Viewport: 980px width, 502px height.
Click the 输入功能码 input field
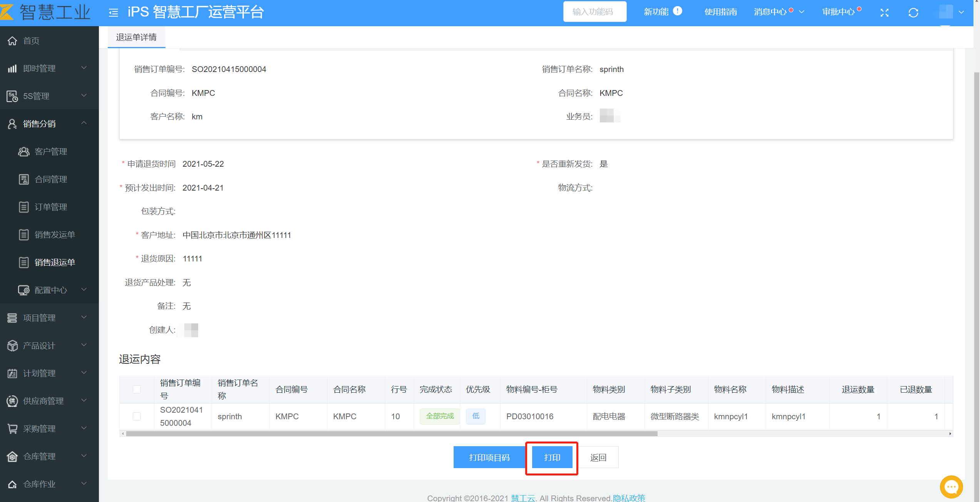(x=594, y=12)
